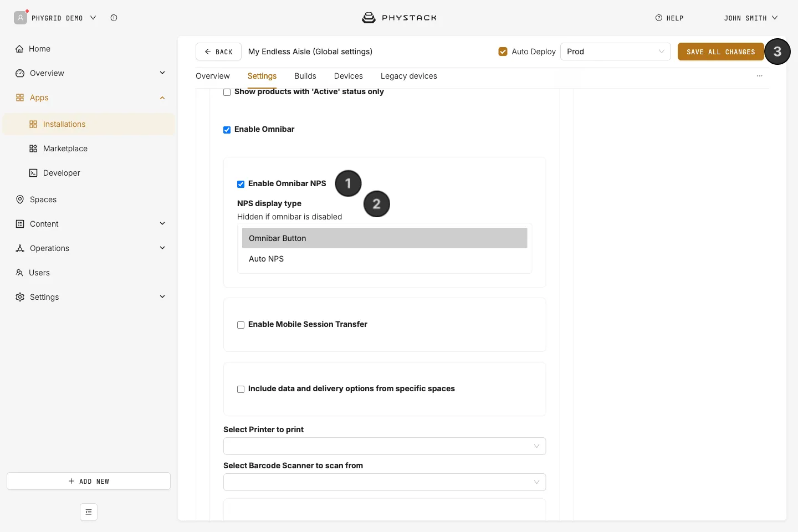Switch to the Builds tab
Viewport: 798px width, 532px height.
click(x=305, y=76)
